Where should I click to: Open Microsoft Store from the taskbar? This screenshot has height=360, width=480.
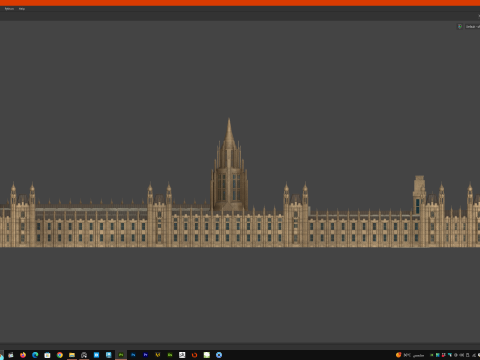[47, 355]
